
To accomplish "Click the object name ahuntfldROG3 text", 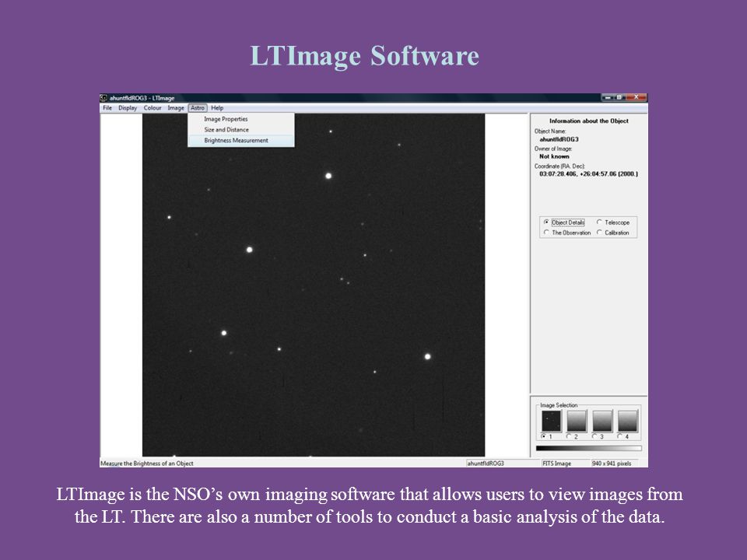I will point(559,139).
